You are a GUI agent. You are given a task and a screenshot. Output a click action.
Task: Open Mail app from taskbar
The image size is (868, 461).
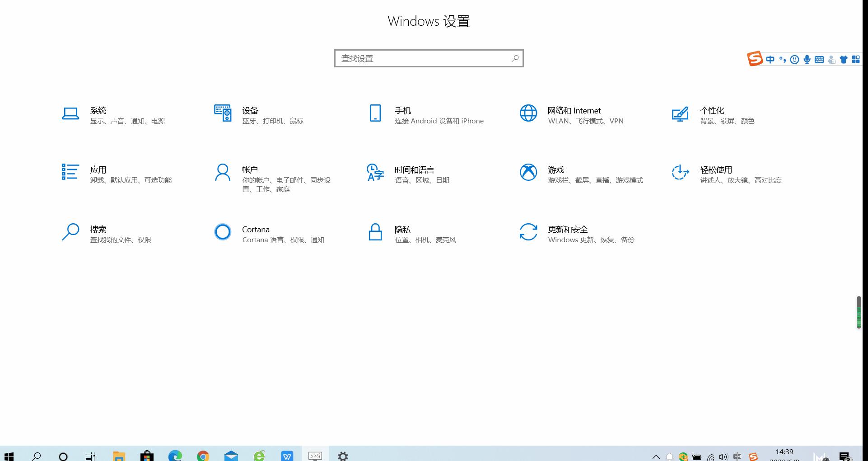pos(231,456)
